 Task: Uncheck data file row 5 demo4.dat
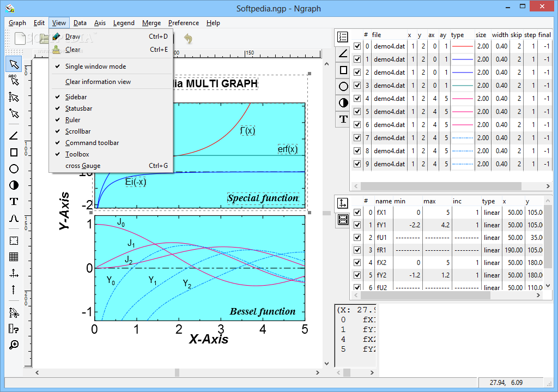(357, 112)
